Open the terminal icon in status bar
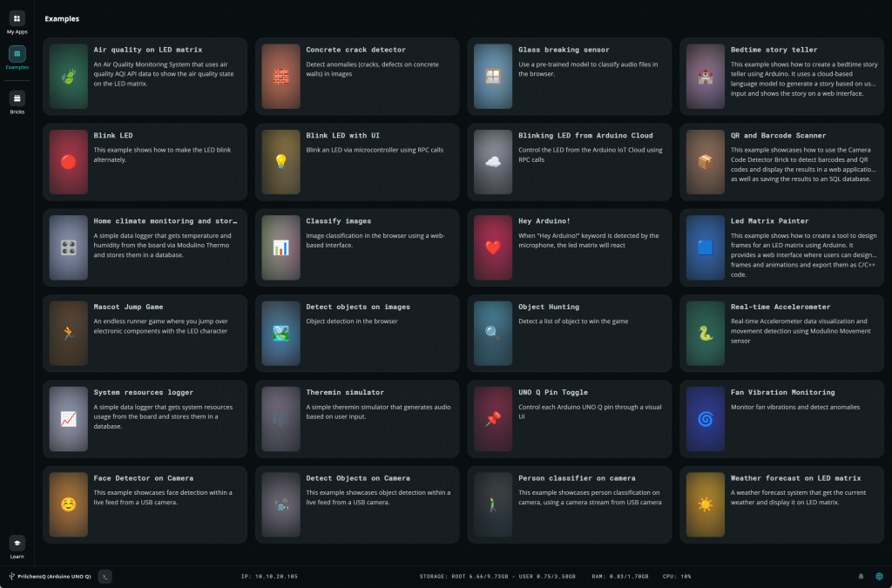Viewport: 892px width, 588px height. [x=105, y=576]
